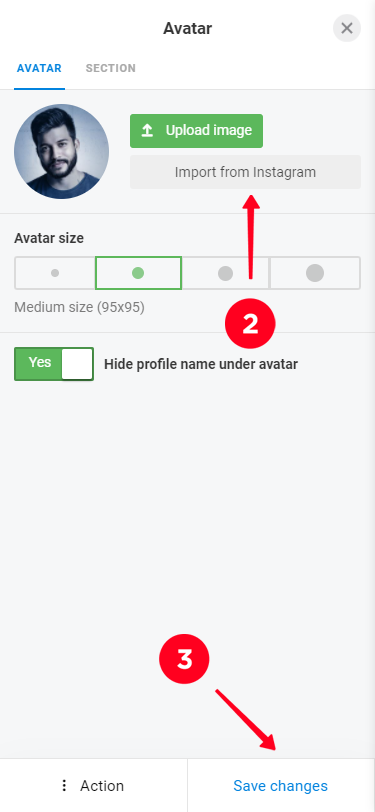The height and width of the screenshot is (812, 375).
Task: Click the three-dot icon beside Action
Action: pyautogui.click(x=64, y=786)
